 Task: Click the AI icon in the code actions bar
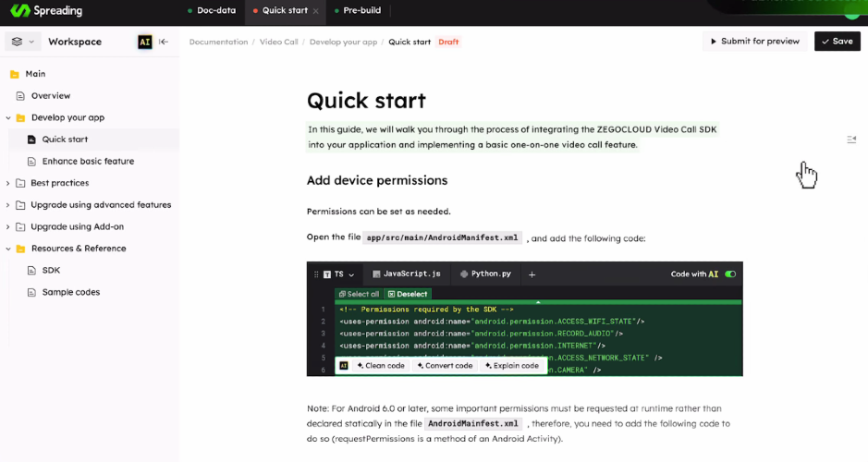click(x=344, y=366)
